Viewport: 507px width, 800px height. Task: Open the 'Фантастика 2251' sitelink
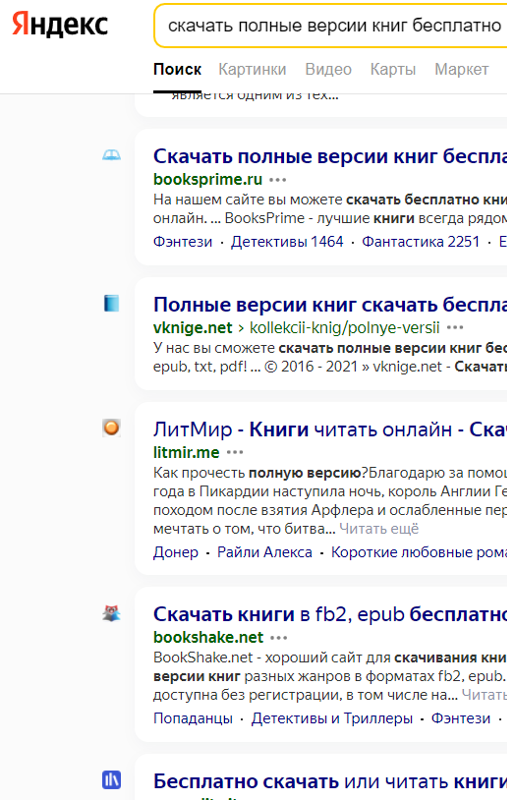click(x=421, y=241)
